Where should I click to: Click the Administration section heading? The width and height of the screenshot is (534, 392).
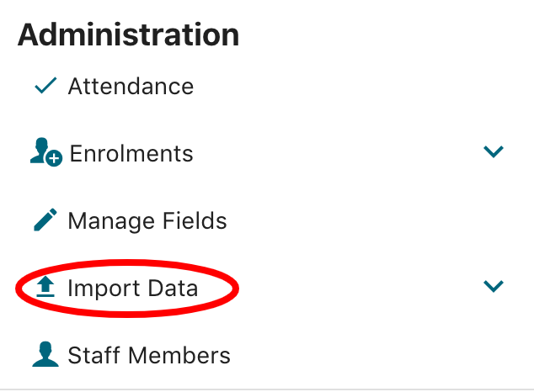click(128, 35)
